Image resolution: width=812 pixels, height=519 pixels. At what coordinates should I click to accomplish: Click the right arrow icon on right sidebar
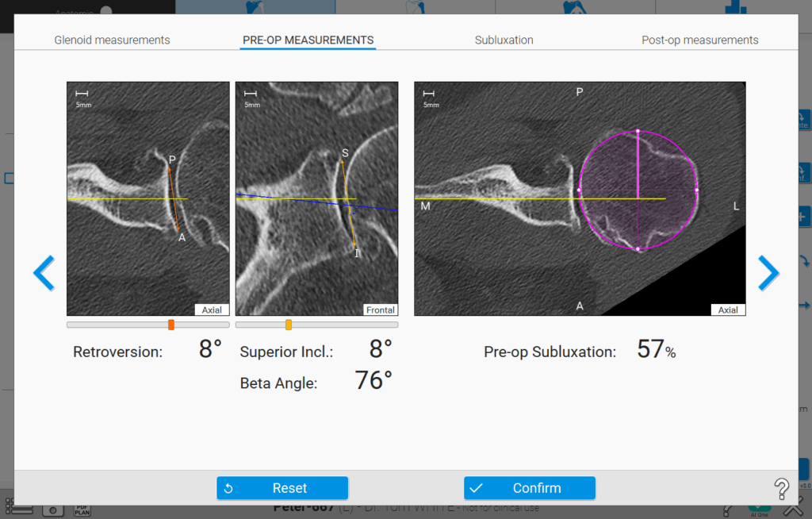[x=804, y=305]
